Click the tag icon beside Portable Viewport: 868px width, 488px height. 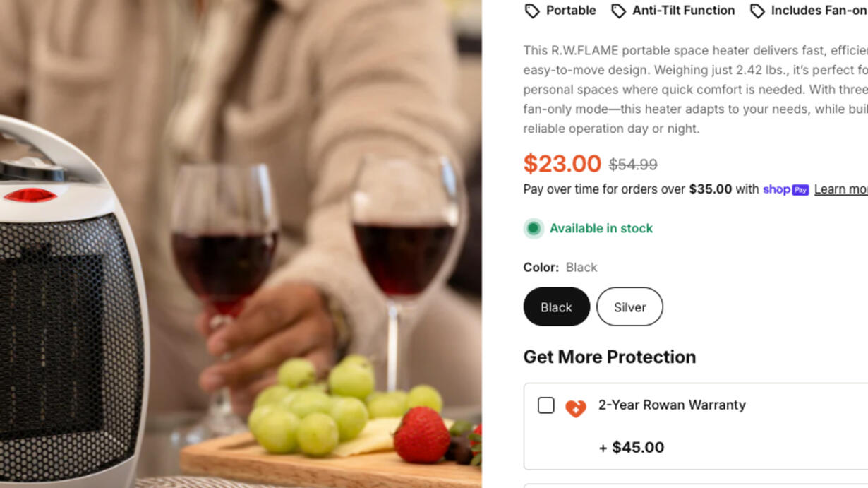coord(532,11)
